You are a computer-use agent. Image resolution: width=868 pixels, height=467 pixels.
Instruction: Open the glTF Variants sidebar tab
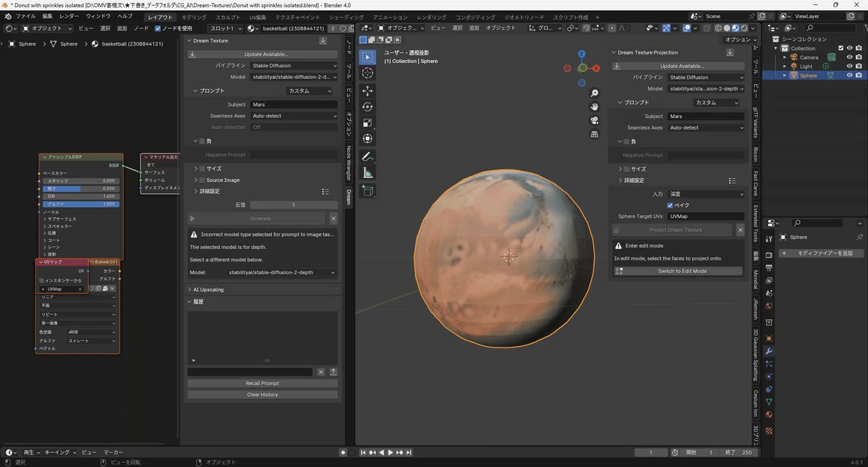pos(755,122)
